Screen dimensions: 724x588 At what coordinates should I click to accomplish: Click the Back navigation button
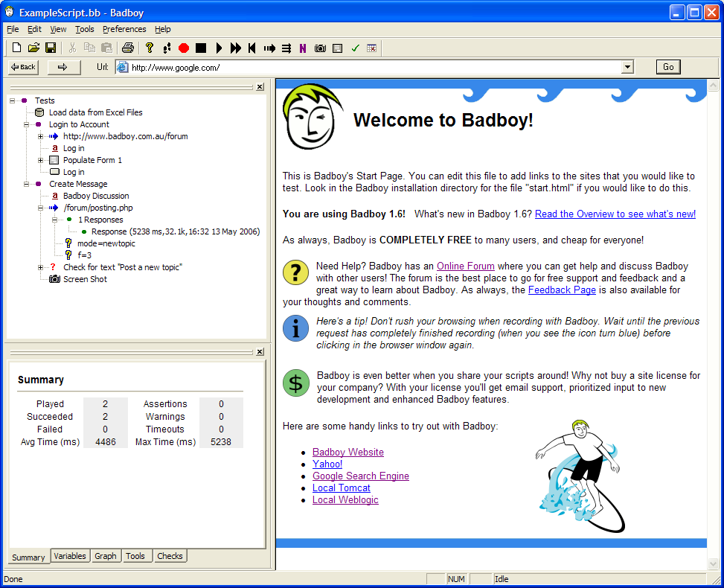(24, 67)
